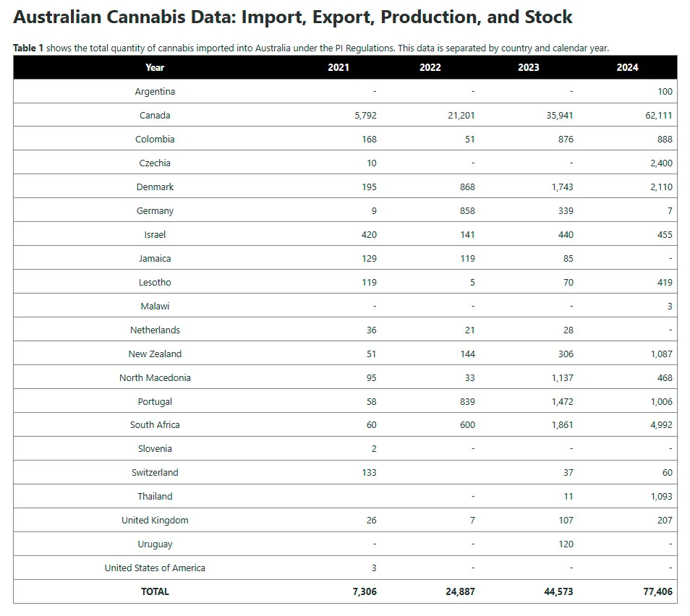Select the 'Year' column header
Viewport: 690px width, 616px height.
pos(155,67)
